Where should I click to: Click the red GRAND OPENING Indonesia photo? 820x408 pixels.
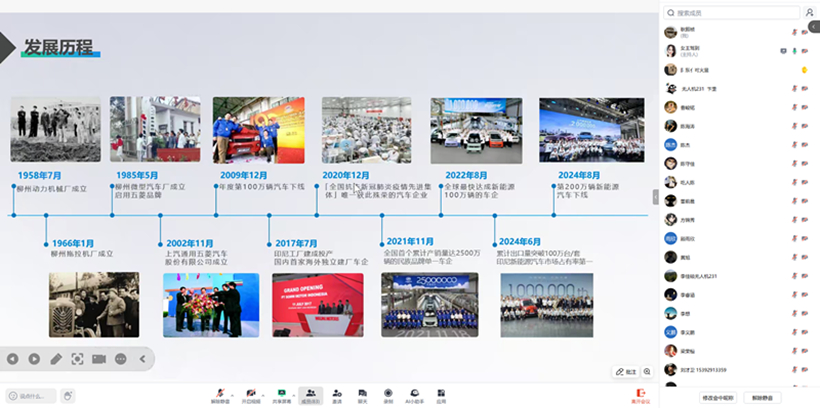(x=317, y=304)
